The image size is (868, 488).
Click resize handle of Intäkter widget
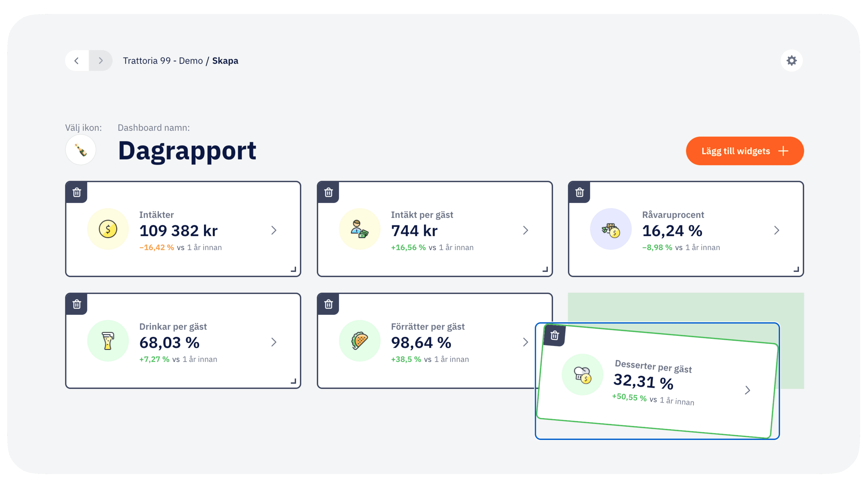(293, 269)
